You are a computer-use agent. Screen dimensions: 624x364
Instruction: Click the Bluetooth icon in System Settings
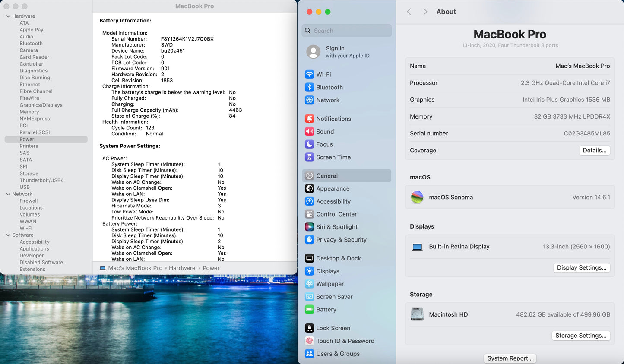click(309, 87)
